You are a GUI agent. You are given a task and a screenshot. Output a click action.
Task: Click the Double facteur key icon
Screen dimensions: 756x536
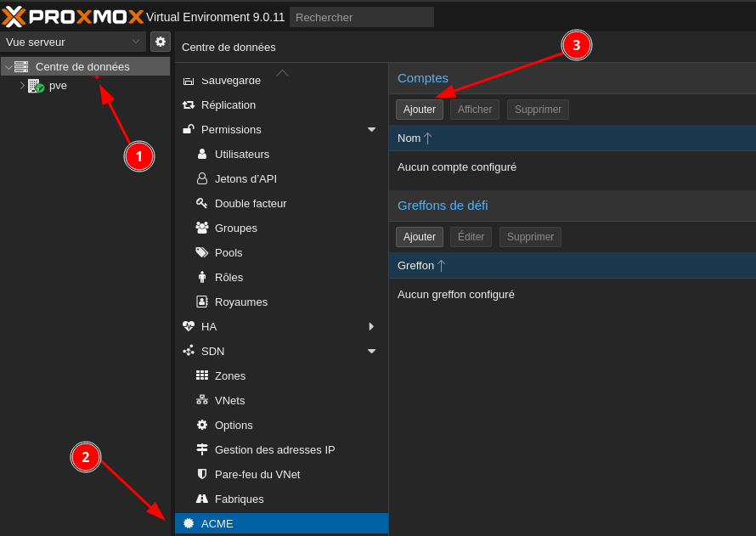(202, 203)
